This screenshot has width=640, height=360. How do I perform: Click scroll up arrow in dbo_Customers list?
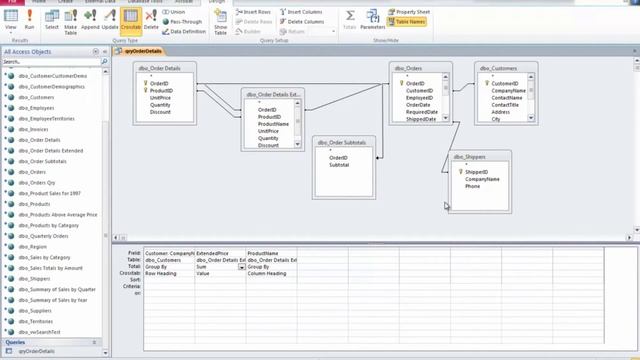click(531, 77)
